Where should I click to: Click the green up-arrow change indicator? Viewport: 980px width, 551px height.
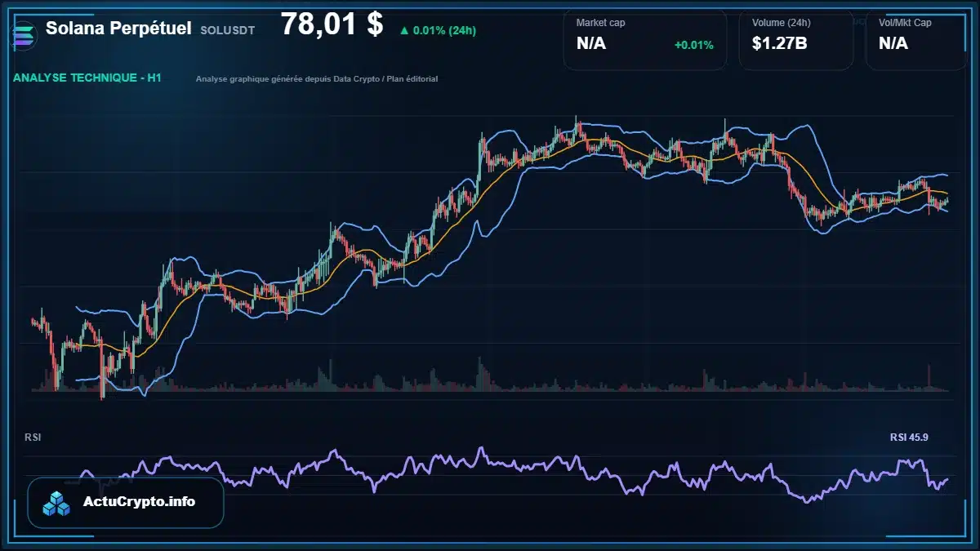click(x=403, y=31)
